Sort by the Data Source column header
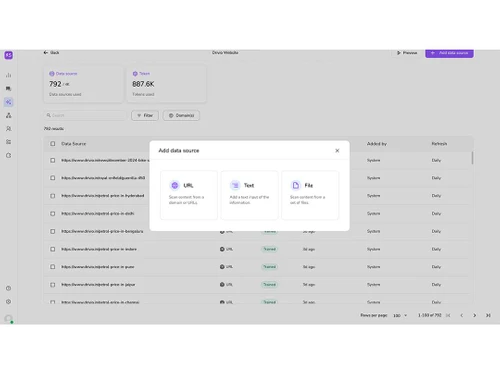Screen dimensions: 500x375 (74, 144)
